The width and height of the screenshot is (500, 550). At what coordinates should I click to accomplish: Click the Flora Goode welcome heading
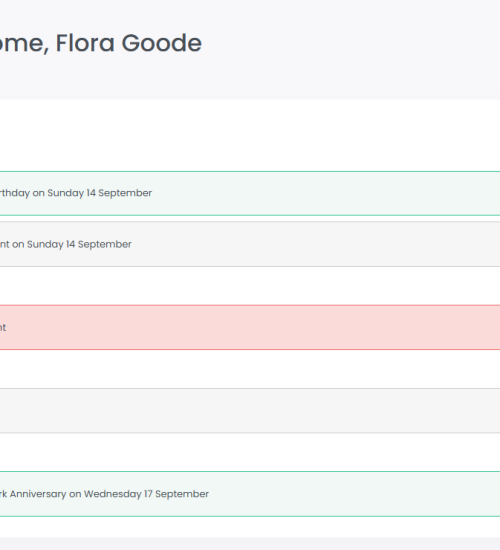click(x=101, y=43)
